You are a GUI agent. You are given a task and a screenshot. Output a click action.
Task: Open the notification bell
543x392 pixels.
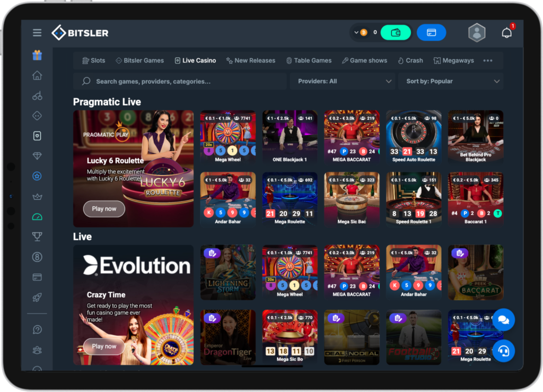506,33
